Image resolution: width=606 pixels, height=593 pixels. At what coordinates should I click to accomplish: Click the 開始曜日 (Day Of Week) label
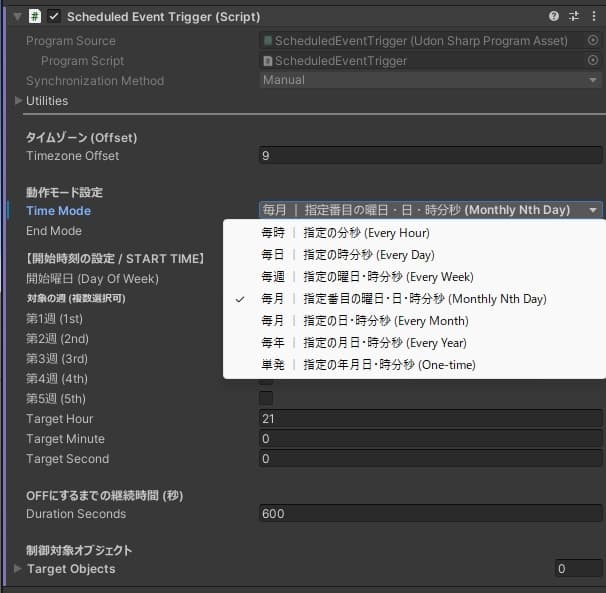(92, 279)
